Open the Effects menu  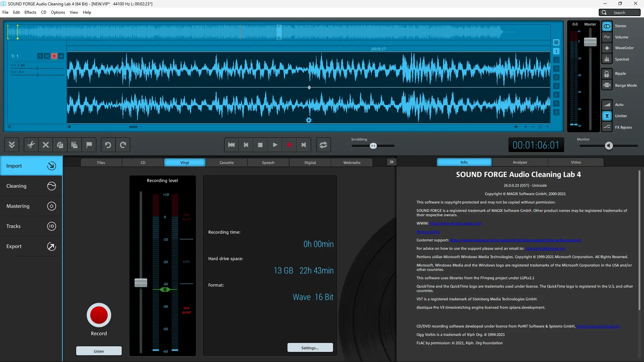coord(30,12)
